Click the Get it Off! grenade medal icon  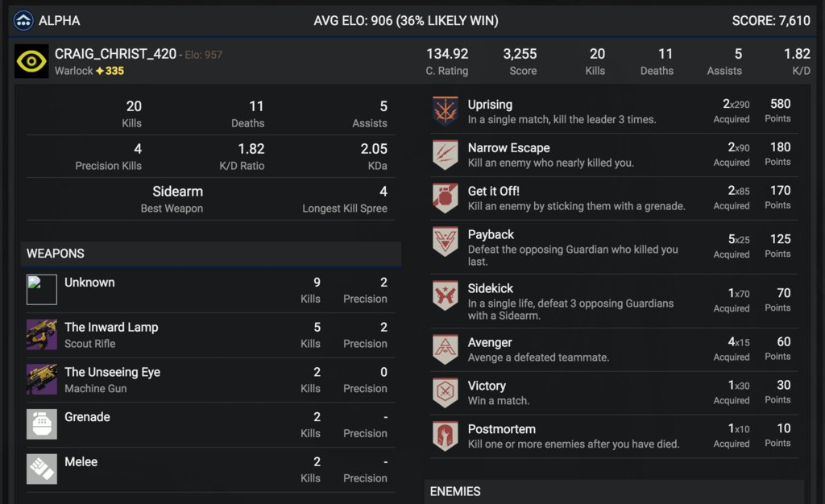445,197
